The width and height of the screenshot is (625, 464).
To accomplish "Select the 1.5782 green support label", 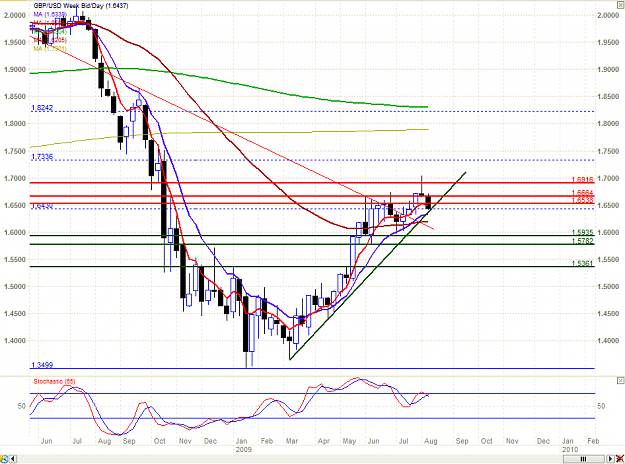I will 582,241.
